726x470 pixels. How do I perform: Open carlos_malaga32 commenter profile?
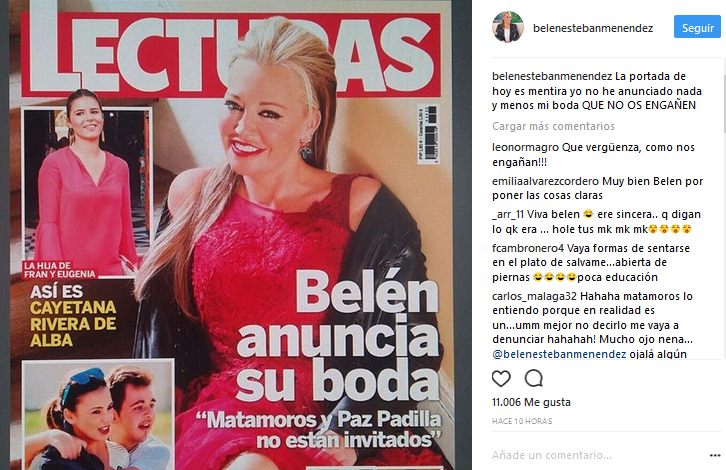534,296
